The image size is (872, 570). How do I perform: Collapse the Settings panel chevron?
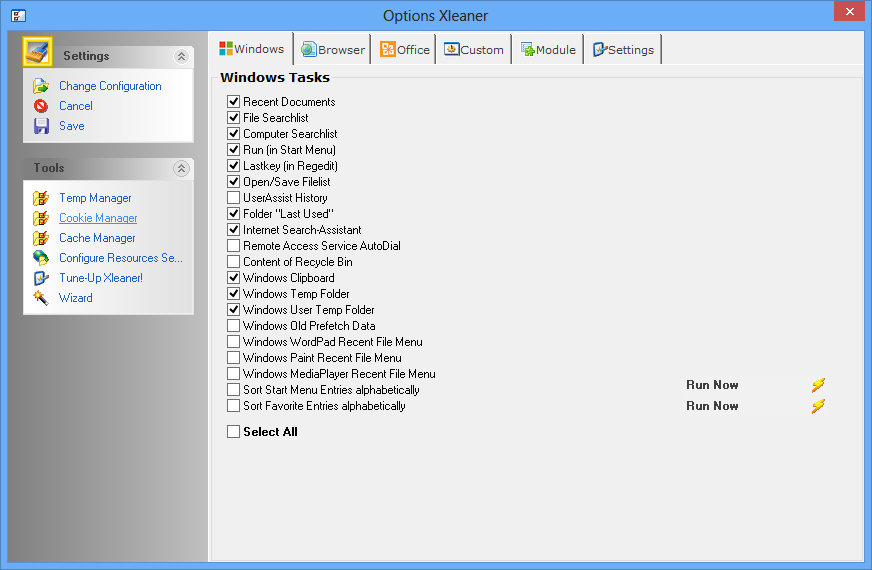coord(181,56)
